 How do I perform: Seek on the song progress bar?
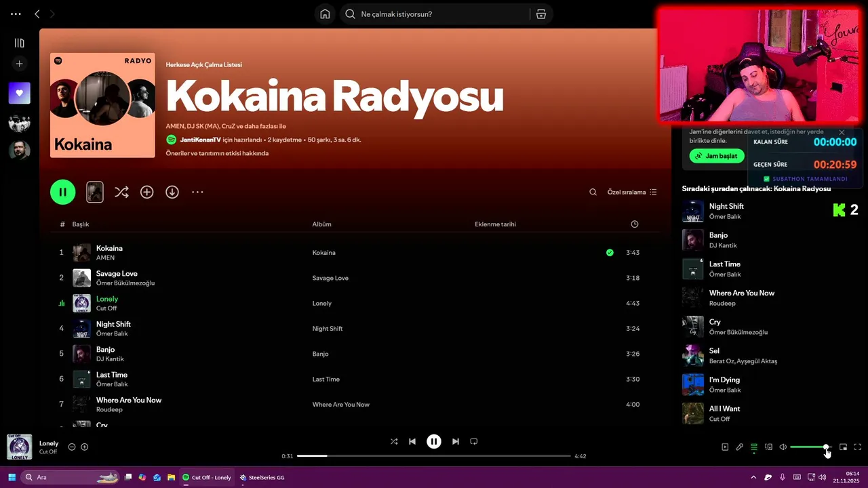coord(434,456)
